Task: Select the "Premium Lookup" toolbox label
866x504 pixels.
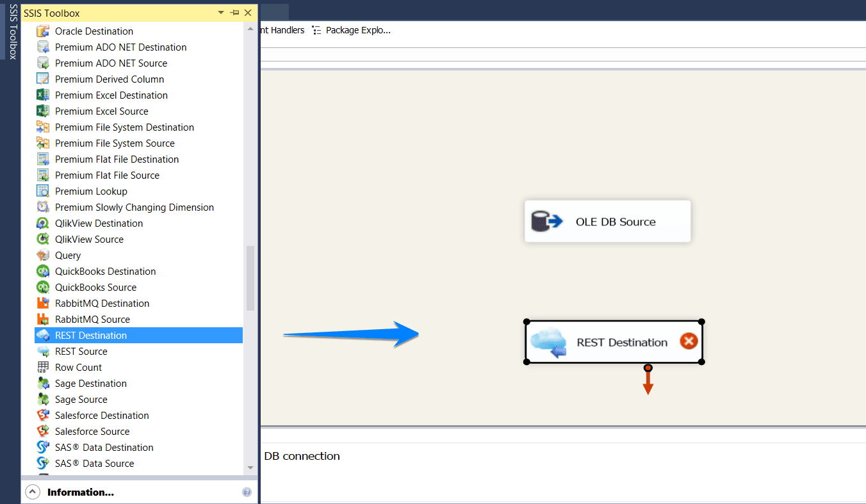Action: pyautogui.click(x=91, y=191)
